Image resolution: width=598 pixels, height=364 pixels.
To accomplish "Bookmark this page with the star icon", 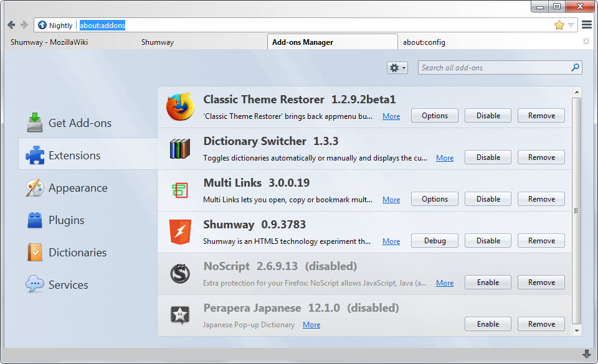I will [559, 25].
